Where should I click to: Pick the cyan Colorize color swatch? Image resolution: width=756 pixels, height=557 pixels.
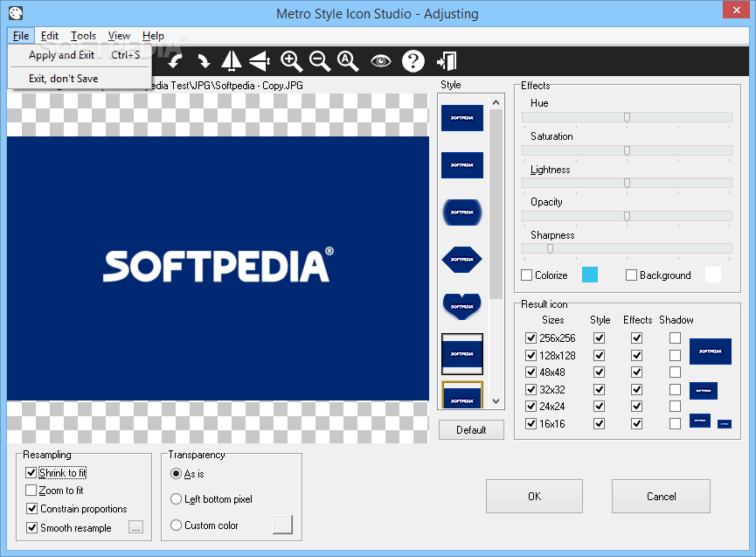click(590, 275)
